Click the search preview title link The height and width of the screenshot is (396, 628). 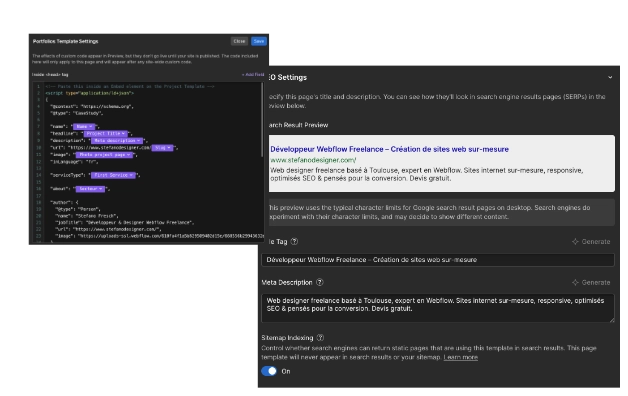(x=389, y=149)
